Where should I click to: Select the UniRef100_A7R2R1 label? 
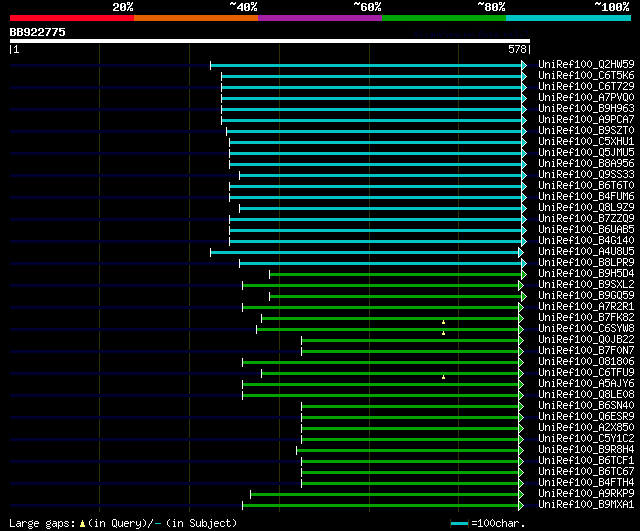point(586,307)
